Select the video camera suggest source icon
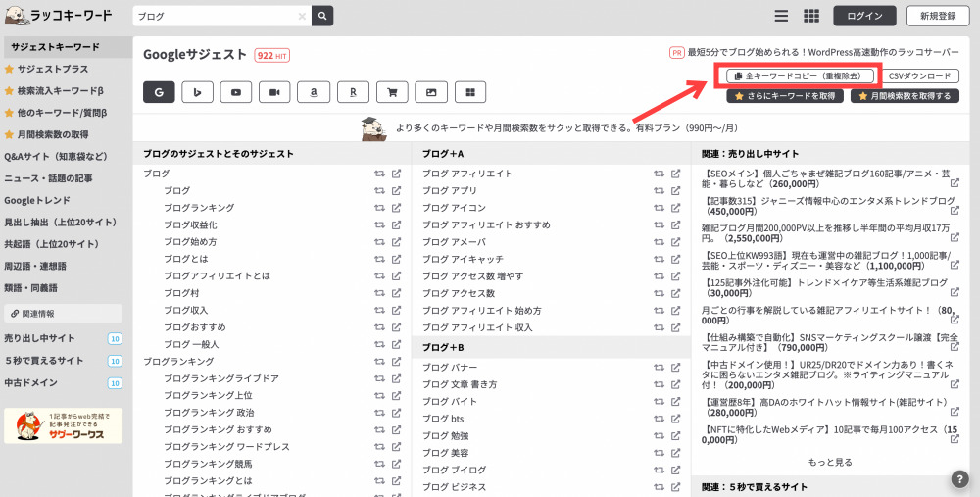This screenshot has height=497, width=980. (x=275, y=92)
